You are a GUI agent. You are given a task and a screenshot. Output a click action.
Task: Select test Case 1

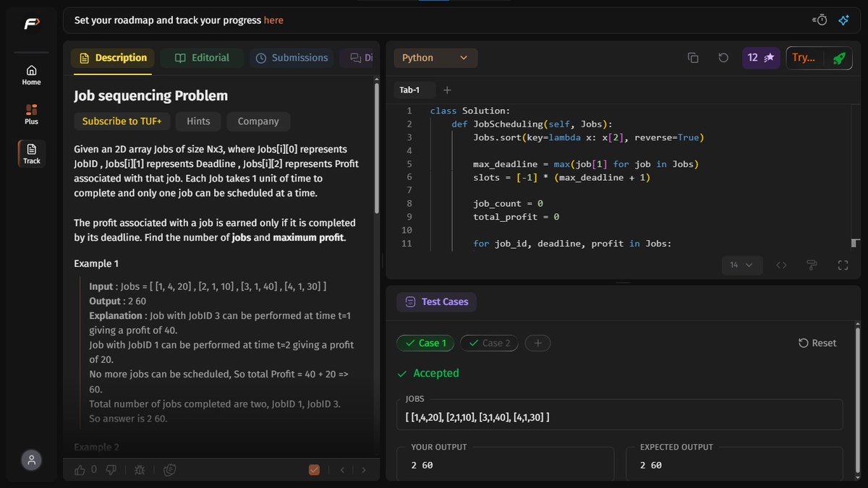click(x=425, y=343)
